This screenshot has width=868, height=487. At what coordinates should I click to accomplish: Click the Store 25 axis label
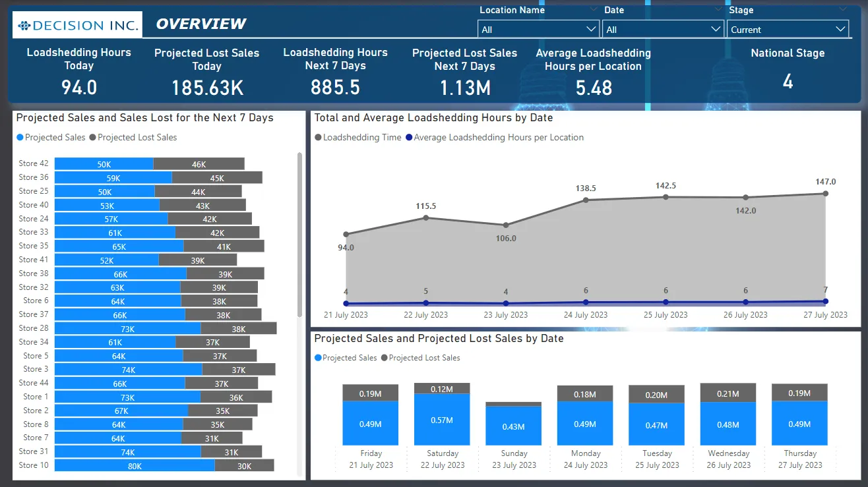click(34, 191)
